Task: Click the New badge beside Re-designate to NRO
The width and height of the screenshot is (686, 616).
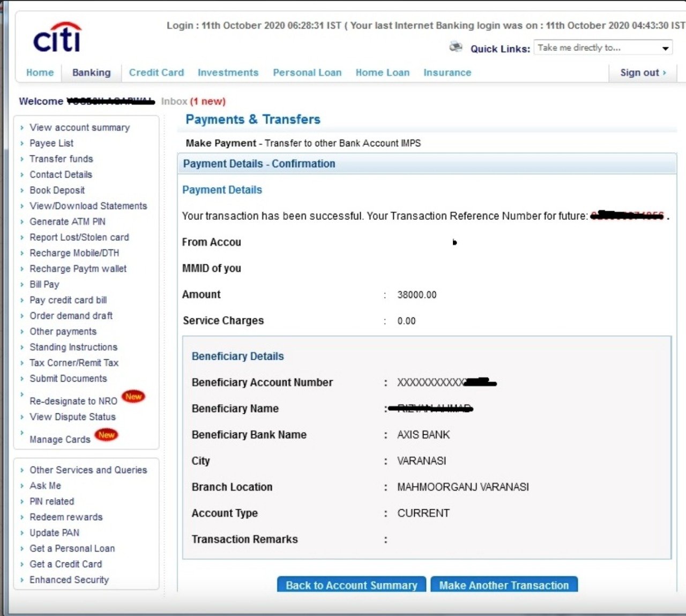Action: pos(133,397)
